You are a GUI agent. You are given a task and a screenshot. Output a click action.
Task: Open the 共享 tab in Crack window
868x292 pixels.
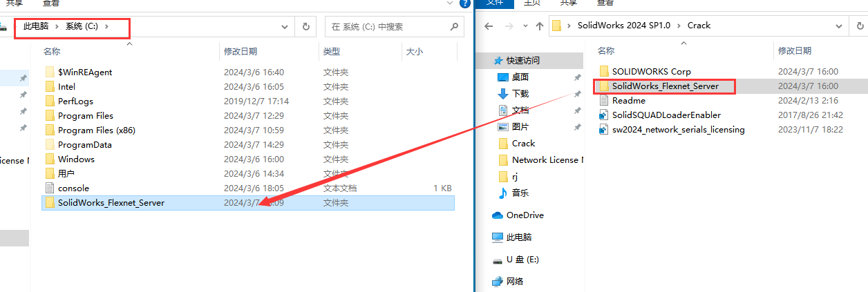tap(569, 3)
